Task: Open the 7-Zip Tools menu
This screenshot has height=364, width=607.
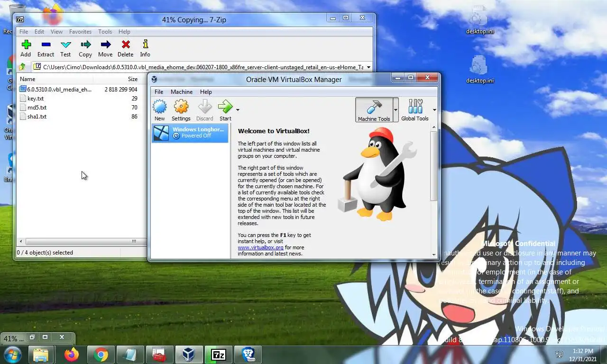Action: tap(105, 32)
